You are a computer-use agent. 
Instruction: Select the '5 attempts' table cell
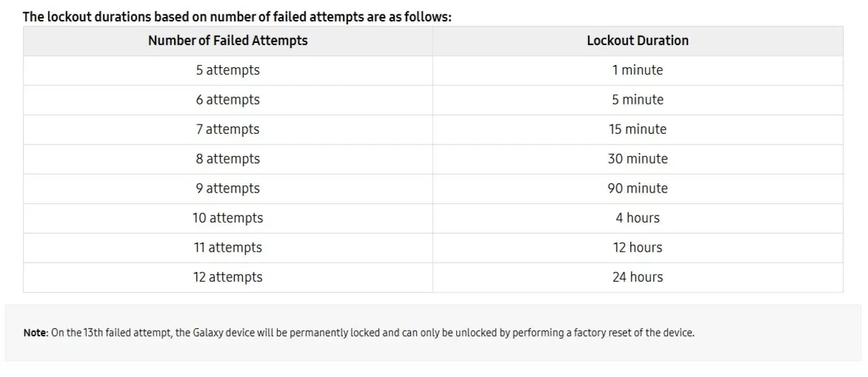[x=228, y=71]
